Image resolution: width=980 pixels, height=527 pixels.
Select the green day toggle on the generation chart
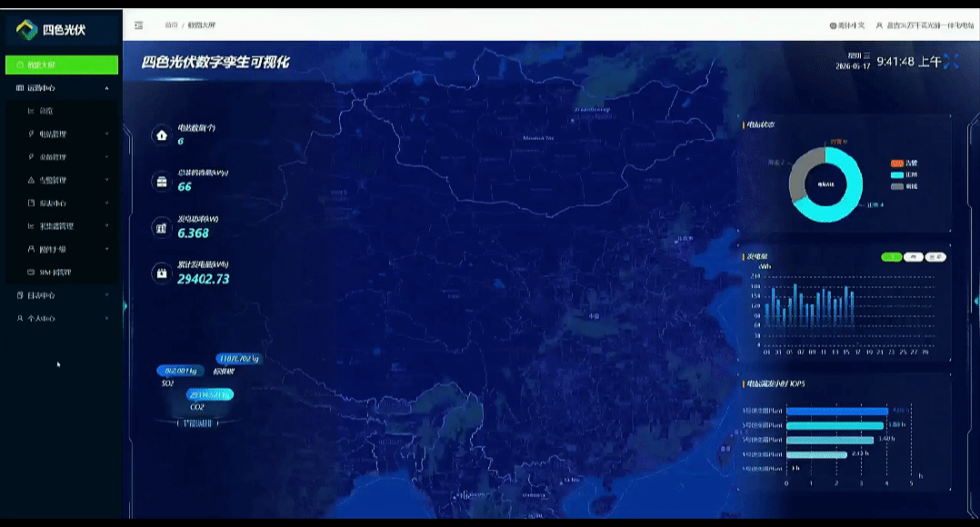point(891,257)
